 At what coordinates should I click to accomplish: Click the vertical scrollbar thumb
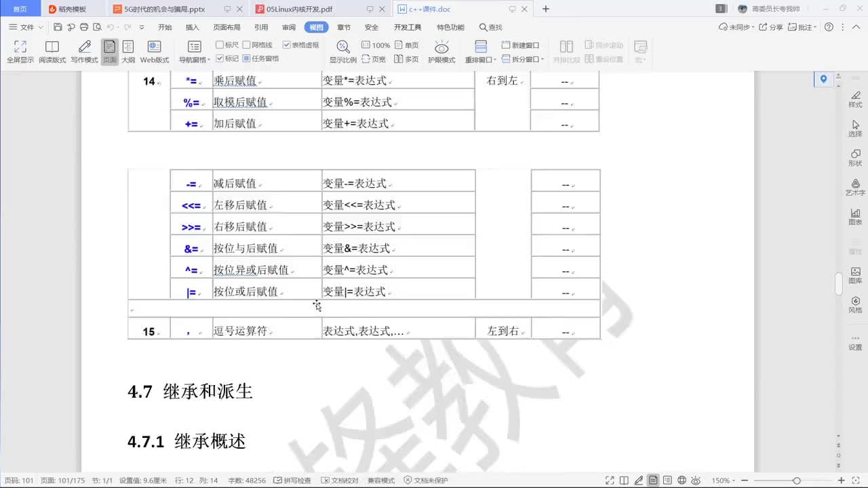pyautogui.click(x=838, y=283)
